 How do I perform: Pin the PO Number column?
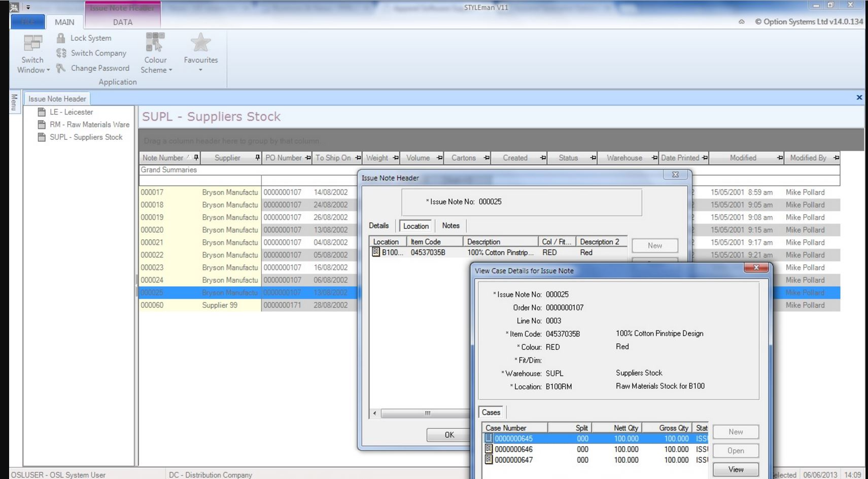pos(308,158)
